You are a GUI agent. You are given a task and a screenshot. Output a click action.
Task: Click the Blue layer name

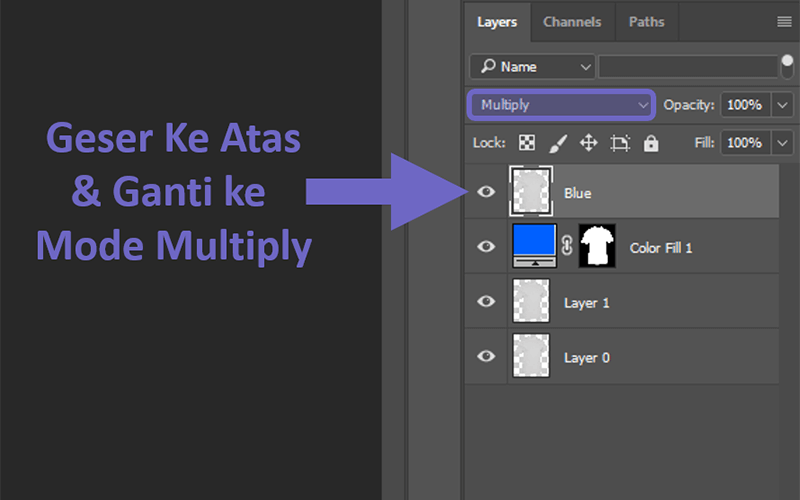point(578,193)
